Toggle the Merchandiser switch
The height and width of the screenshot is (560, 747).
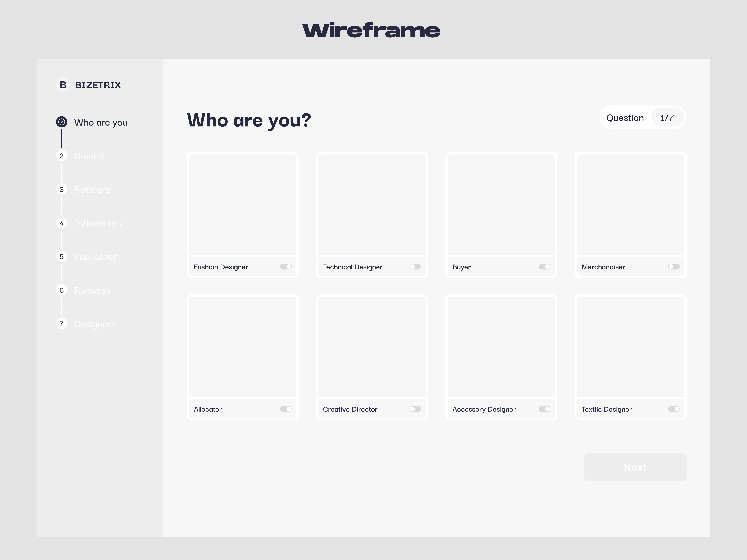[674, 267]
